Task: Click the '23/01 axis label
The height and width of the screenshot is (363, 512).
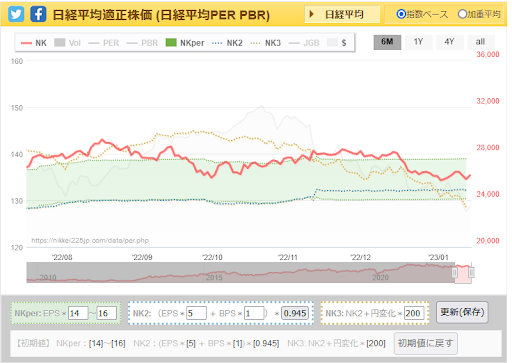Action: pyautogui.click(x=439, y=257)
